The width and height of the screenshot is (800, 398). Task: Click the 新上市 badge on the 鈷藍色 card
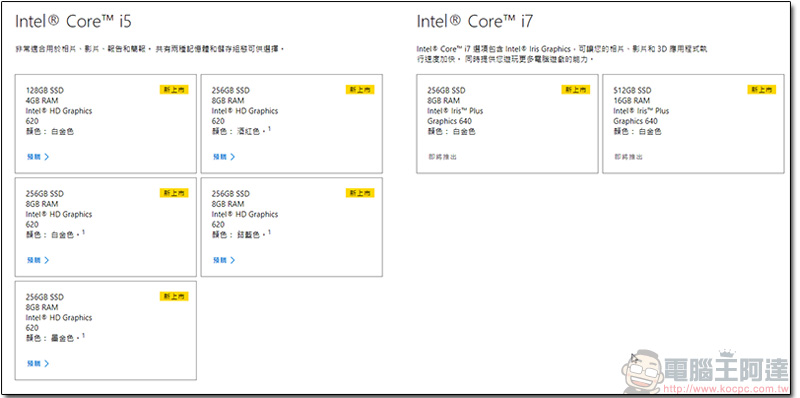click(360, 193)
